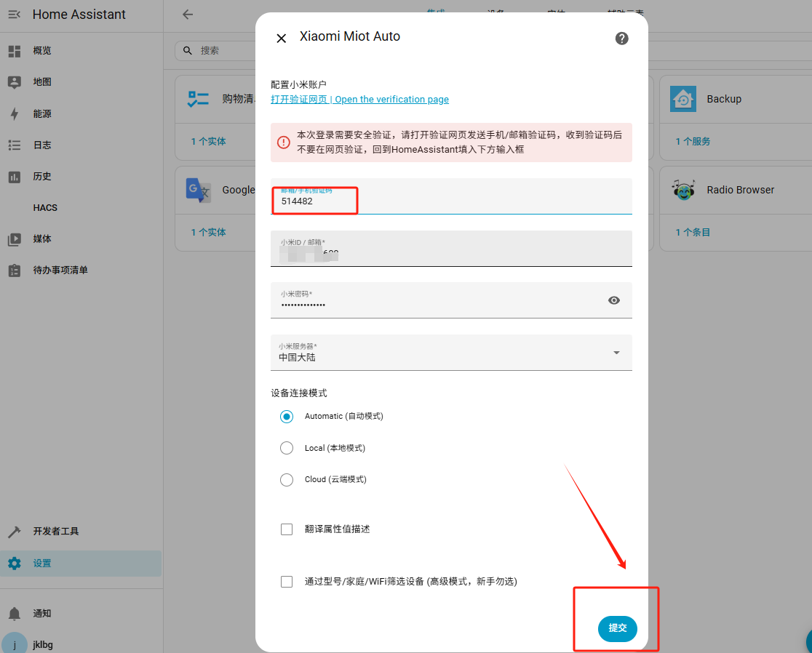Click the 购物清单 shopping list icon
Image resolution: width=812 pixels, height=653 pixels.
pos(198,99)
